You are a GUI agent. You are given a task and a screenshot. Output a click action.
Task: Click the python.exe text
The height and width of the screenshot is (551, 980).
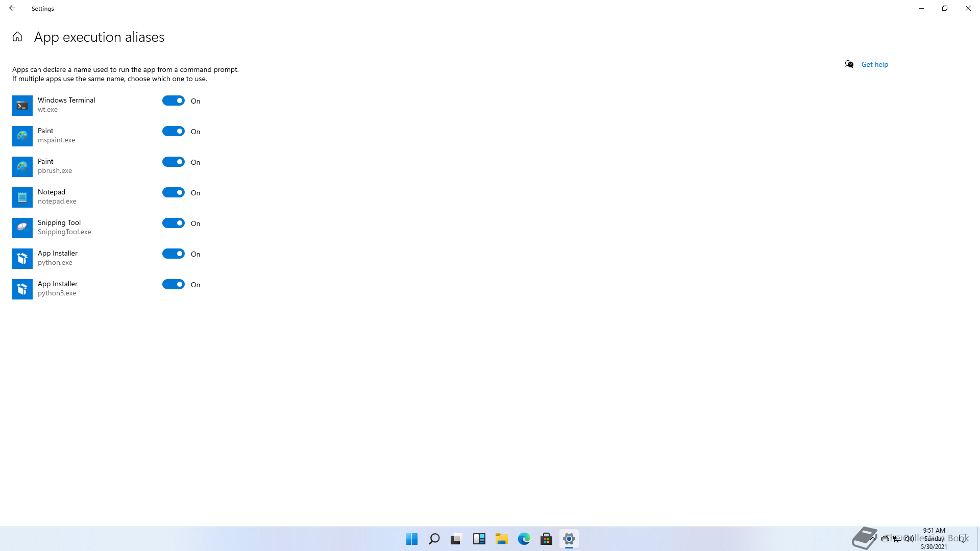[x=55, y=262]
